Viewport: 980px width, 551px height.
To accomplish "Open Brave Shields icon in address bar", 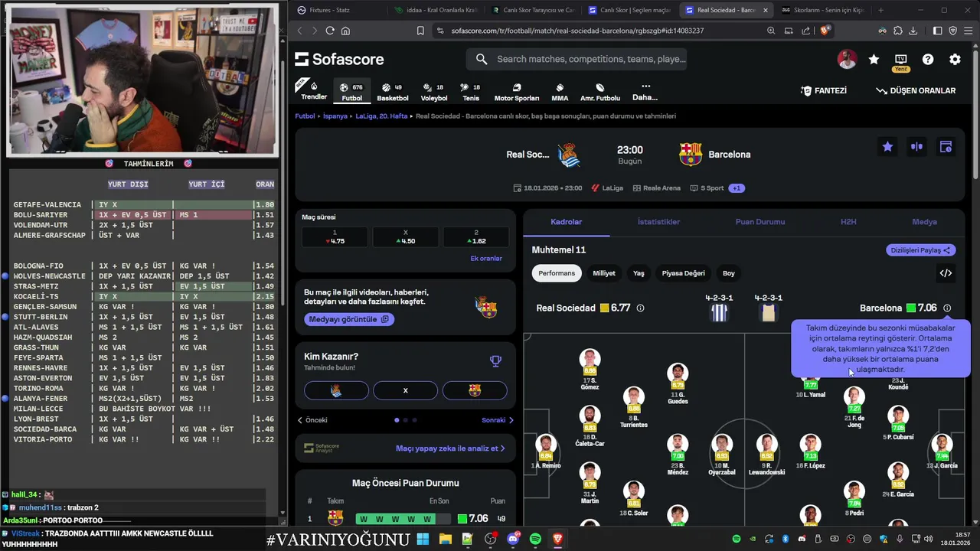I will (x=825, y=31).
